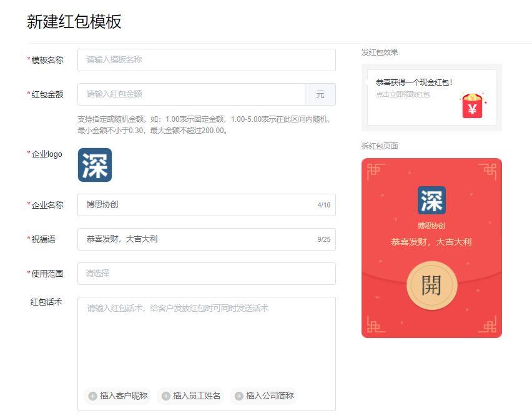Image resolution: width=532 pixels, height=418 pixels.
Task: Click plus icon for 插入客户昵称
Action: (92, 396)
